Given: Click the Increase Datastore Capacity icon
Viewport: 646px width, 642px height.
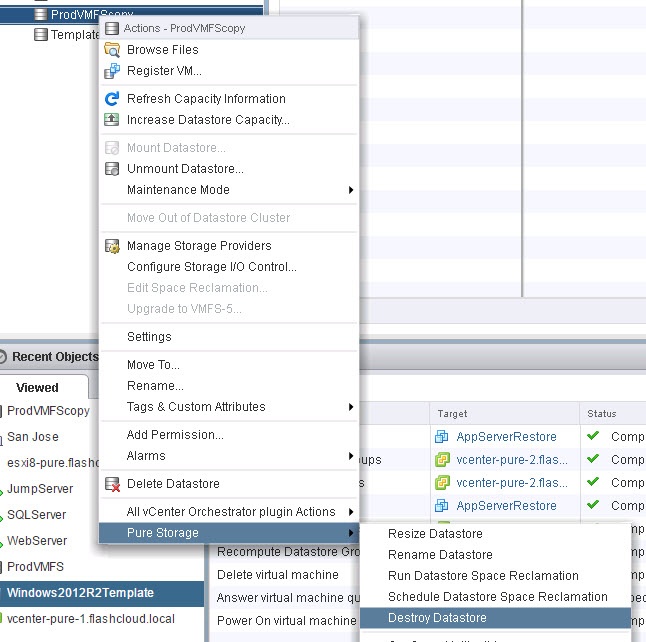Looking at the screenshot, I should pos(112,119).
